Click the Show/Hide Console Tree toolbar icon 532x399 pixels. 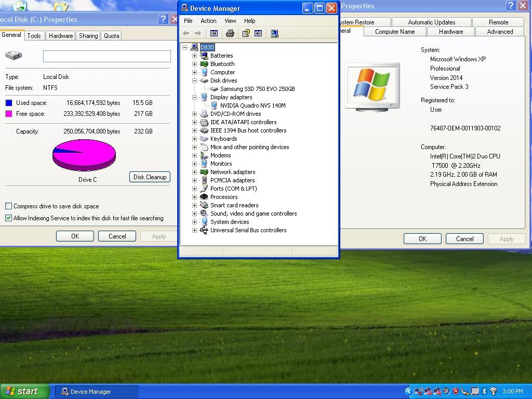tap(214, 33)
